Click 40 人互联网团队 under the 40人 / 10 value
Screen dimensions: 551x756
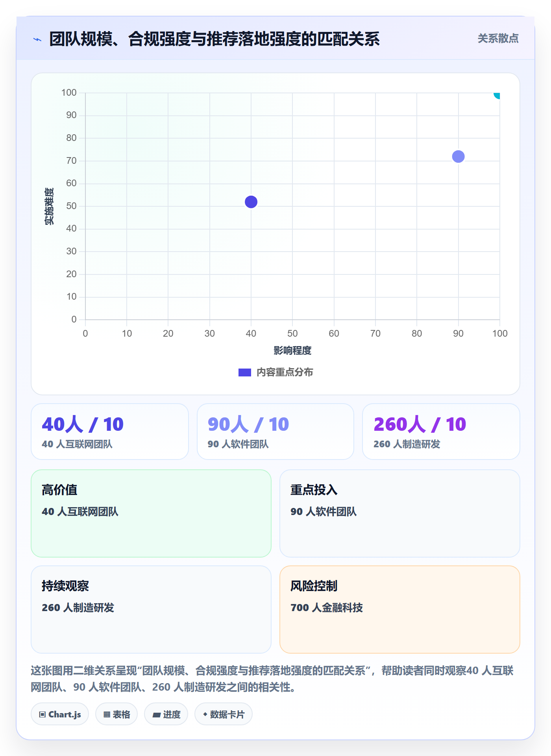(x=77, y=444)
